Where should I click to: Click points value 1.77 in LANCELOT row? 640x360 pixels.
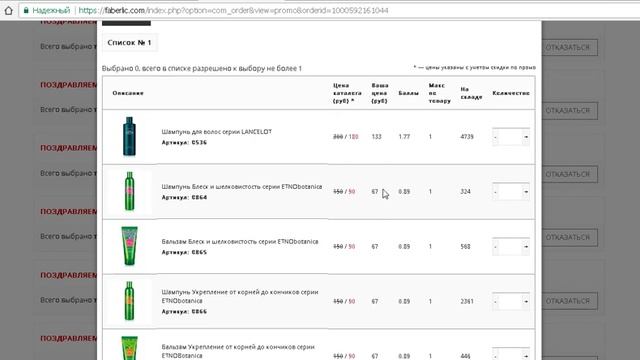pos(404,137)
